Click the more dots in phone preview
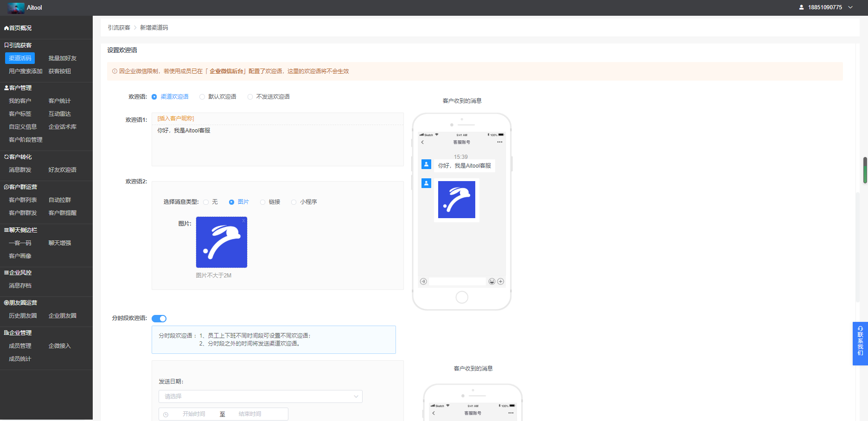The width and height of the screenshot is (868, 421). point(499,142)
